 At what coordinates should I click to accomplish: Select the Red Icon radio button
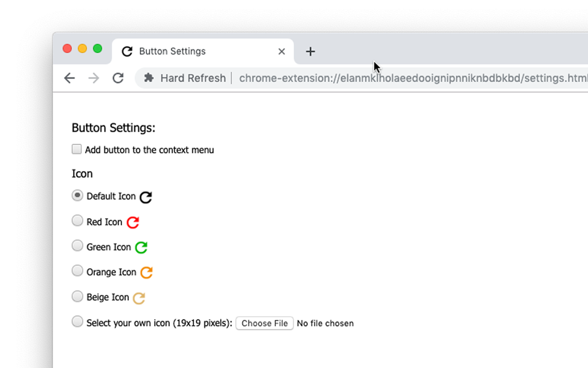pos(77,220)
